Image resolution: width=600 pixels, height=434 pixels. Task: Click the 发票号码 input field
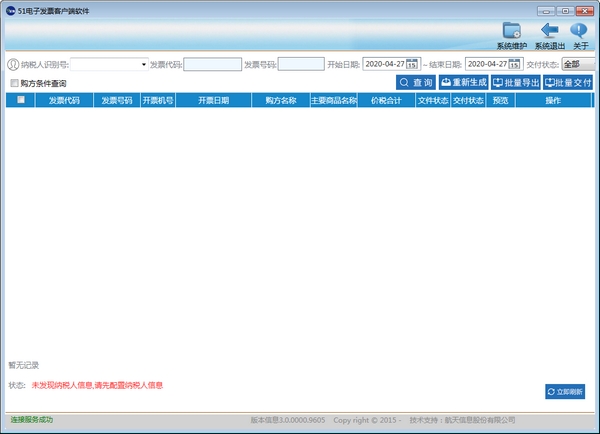click(300, 64)
